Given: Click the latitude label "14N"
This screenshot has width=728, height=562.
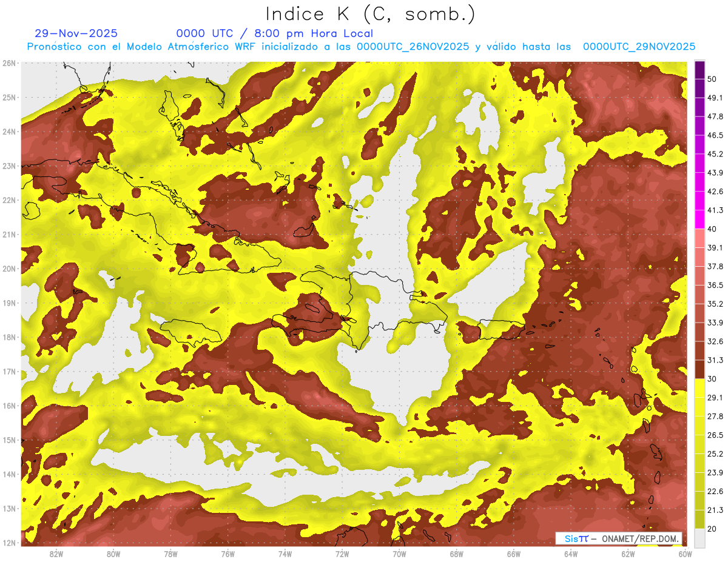Looking at the screenshot, I should pyautogui.click(x=9, y=474).
